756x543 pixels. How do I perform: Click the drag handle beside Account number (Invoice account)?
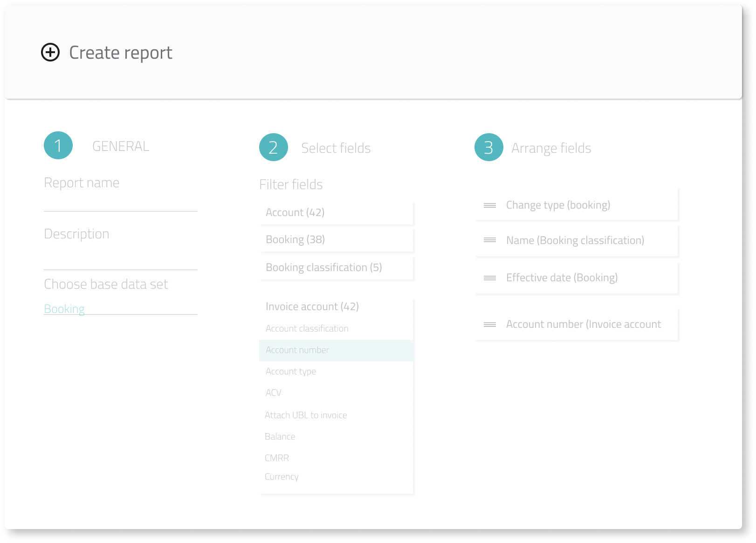coord(490,324)
